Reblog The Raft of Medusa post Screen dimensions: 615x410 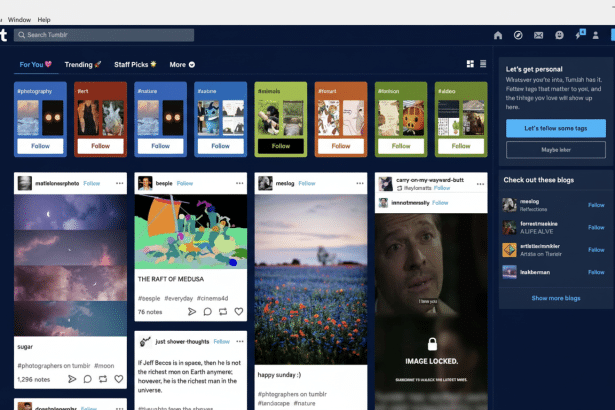(223, 312)
